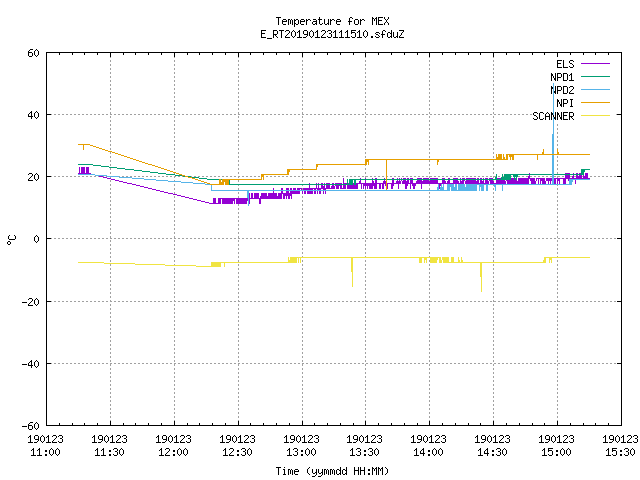Click the x-axis tick label 190123 15:30
Viewport: 640px width, 480px height.
[x=620, y=446]
